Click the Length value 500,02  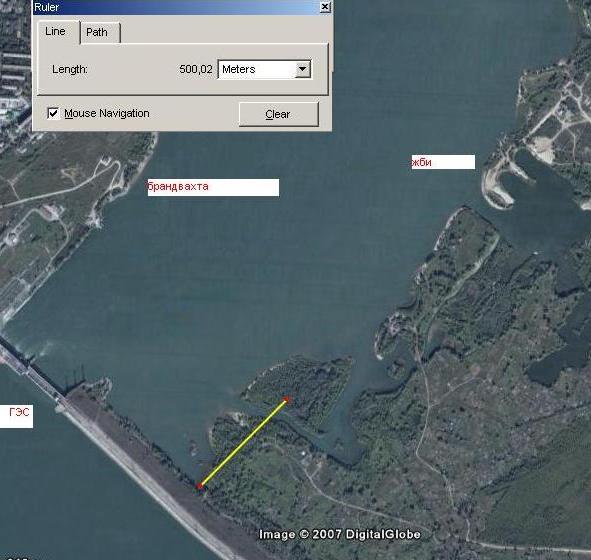pyautogui.click(x=196, y=69)
